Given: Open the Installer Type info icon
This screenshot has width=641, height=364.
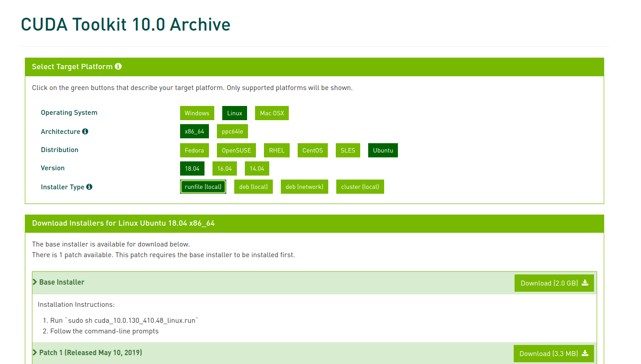Looking at the screenshot, I should point(89,187).
